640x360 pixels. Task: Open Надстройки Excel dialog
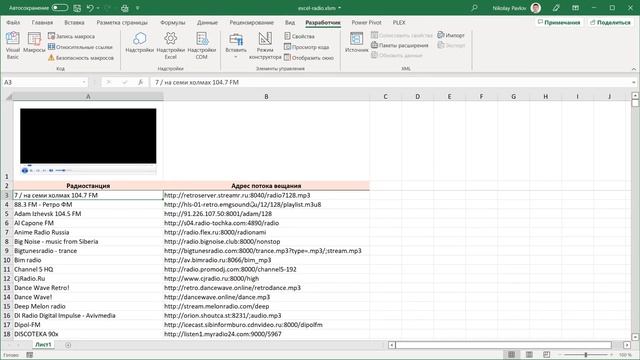(171, 45)
